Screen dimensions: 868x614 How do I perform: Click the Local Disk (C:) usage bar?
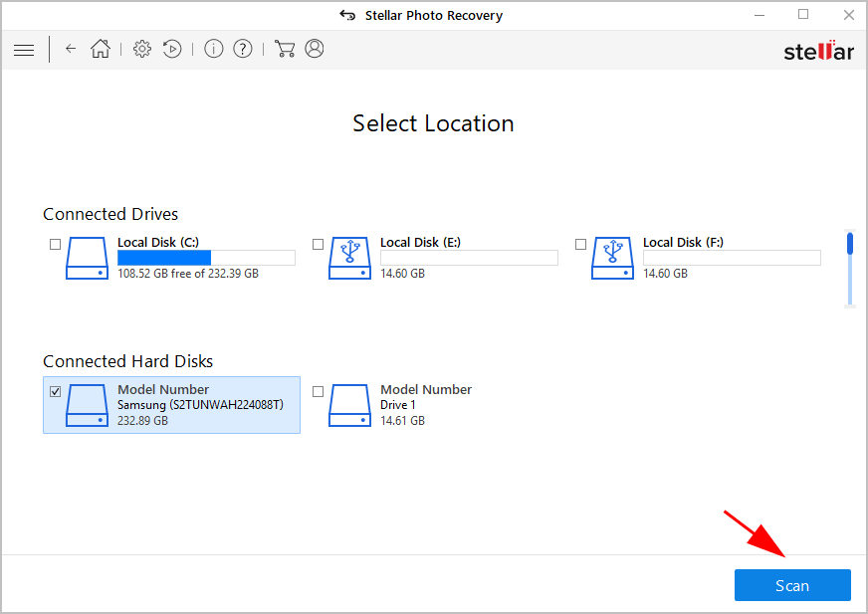click(x=206, y=258)
